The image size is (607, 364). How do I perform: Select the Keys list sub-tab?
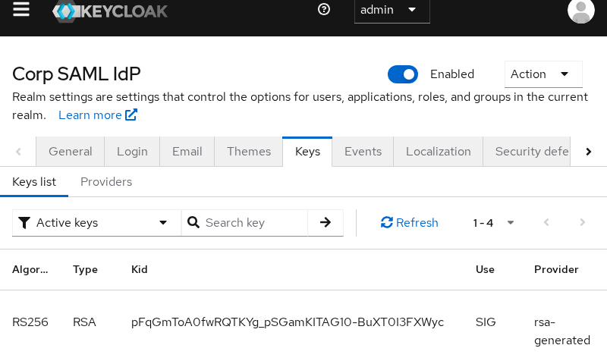(34, 182)
